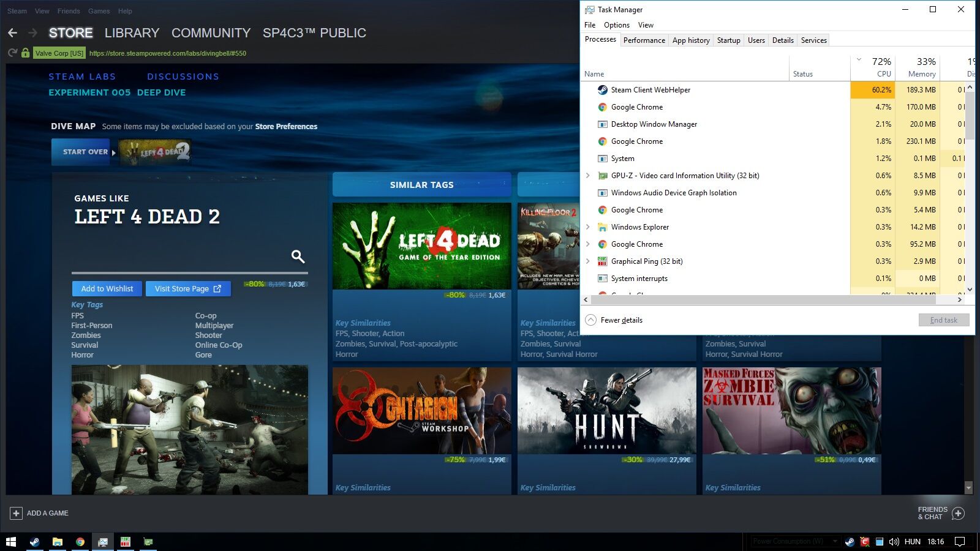Click the magnifier icon under Left 4 Dead 2
The image size is (980, 551).
pyautogui.click(x=298, y=256)
